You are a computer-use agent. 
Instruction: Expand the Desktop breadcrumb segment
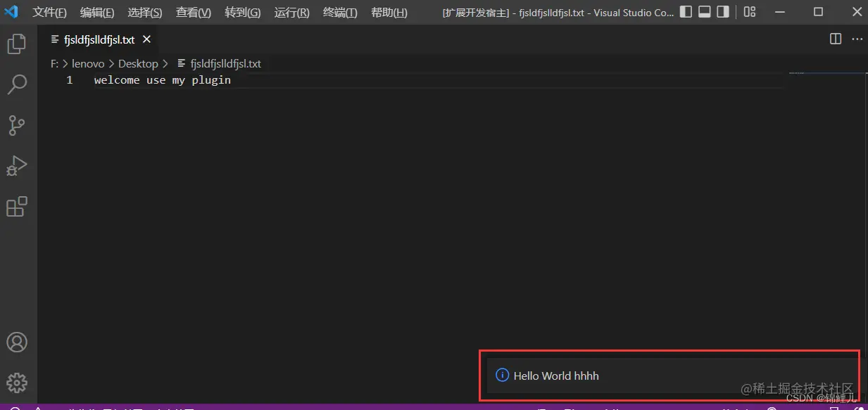138,63
